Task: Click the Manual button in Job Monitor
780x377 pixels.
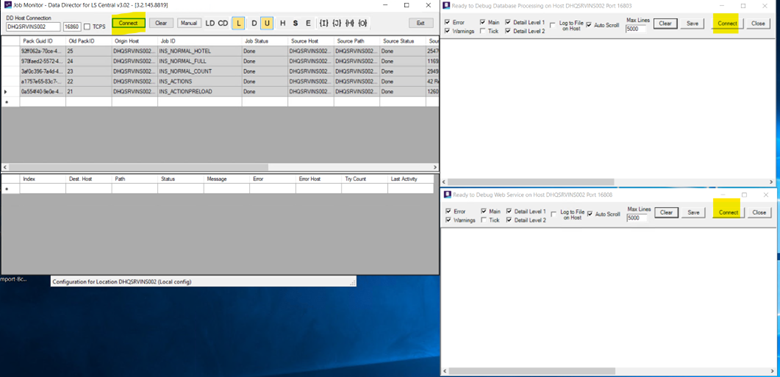Action: (x=189, y=23)
